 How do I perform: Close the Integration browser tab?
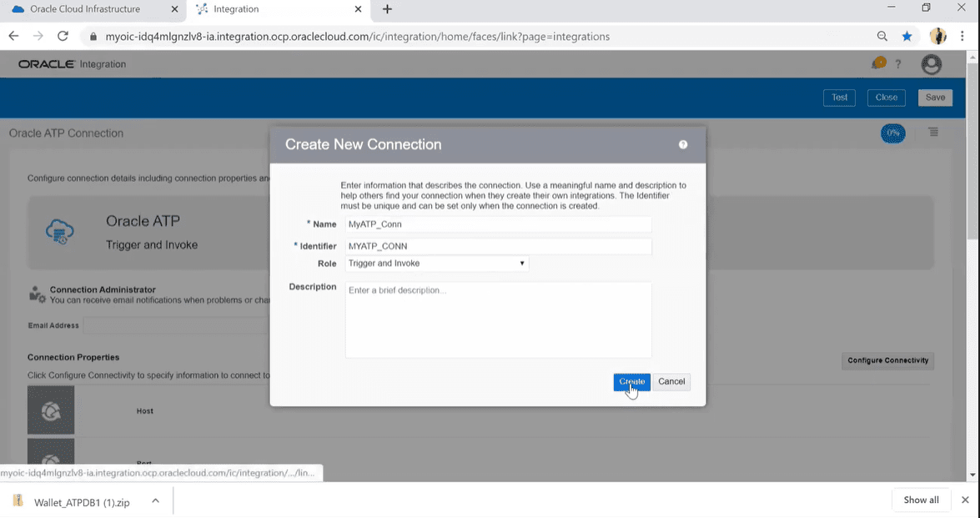358,9
